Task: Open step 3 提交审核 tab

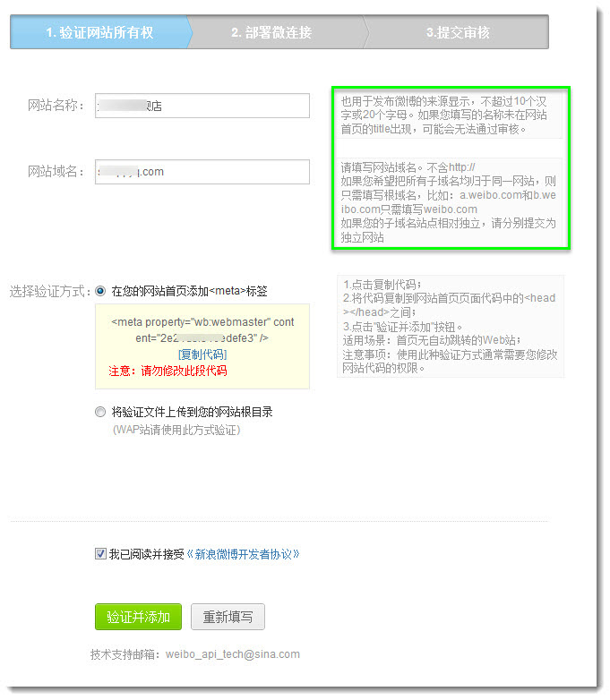Action: tap(458, 33)
